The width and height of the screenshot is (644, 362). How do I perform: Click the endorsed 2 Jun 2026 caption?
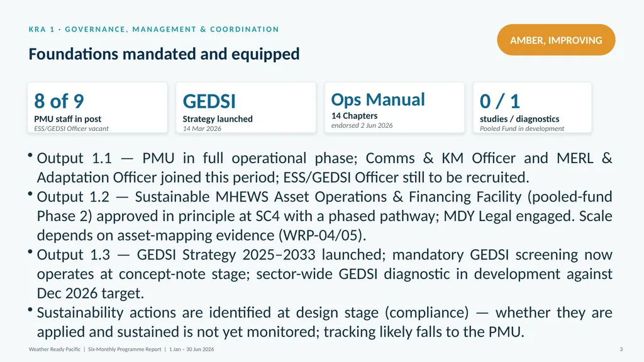(x=362, y=125)
